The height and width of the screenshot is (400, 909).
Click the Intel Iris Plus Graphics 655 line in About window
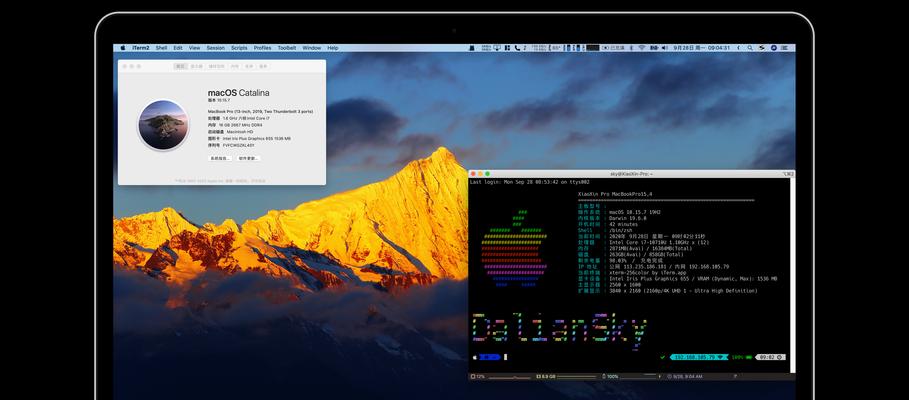pos(249,139)
